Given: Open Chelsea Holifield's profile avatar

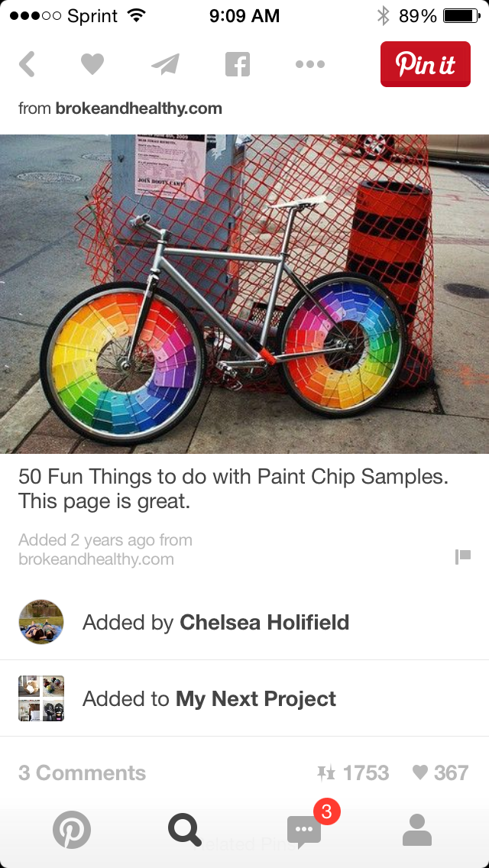Looking at the screenshot, I should pos(41,622).
